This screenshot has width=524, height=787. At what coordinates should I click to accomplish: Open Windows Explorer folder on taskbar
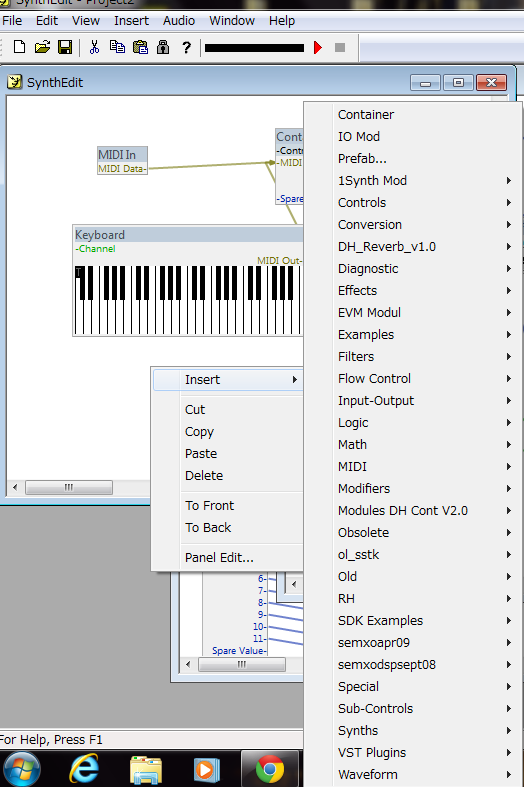[146, 769]
